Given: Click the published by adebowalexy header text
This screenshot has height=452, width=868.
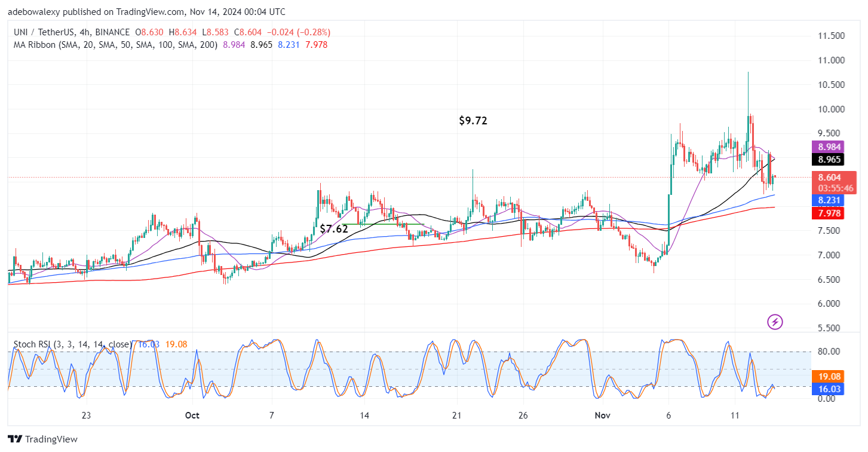Looking at the screenshot, I should click(146, 12).
